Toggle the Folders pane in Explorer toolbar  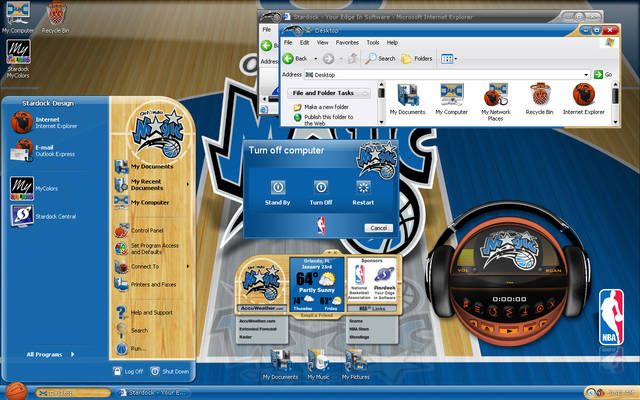tap(418, 59)
